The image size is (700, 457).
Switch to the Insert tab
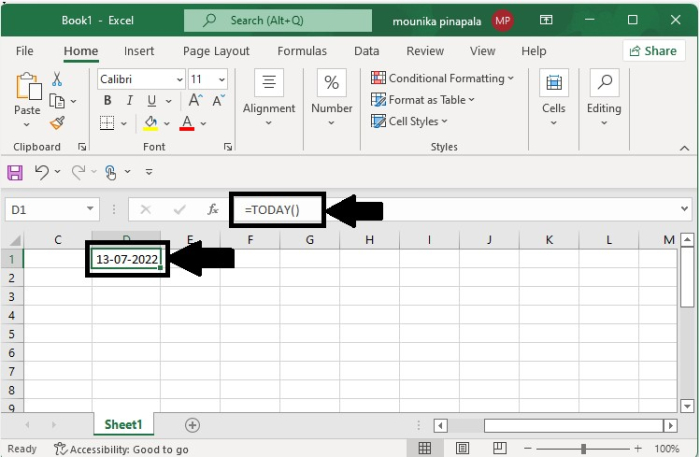pos(139,51)
